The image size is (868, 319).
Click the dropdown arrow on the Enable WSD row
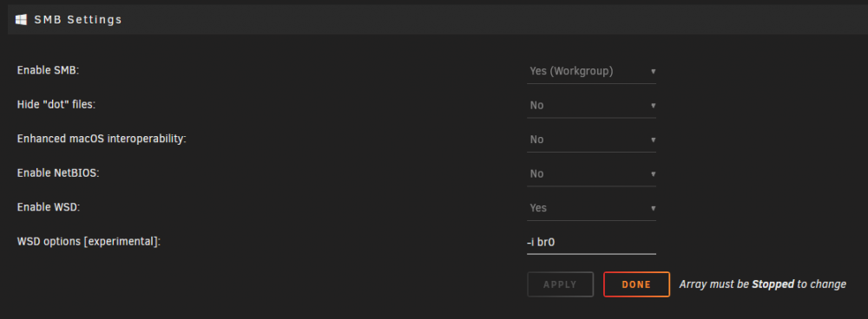pyautogui.click(x=654, y=208)
